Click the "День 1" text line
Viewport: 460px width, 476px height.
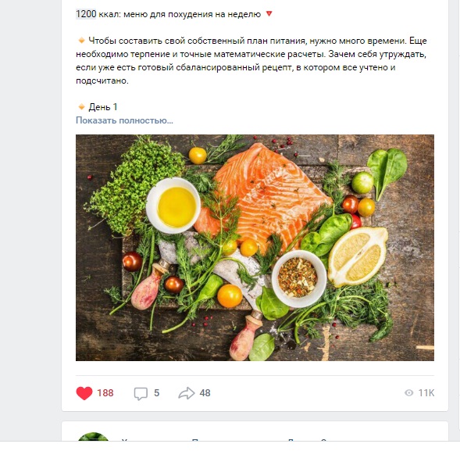click(x=103, y=107)
